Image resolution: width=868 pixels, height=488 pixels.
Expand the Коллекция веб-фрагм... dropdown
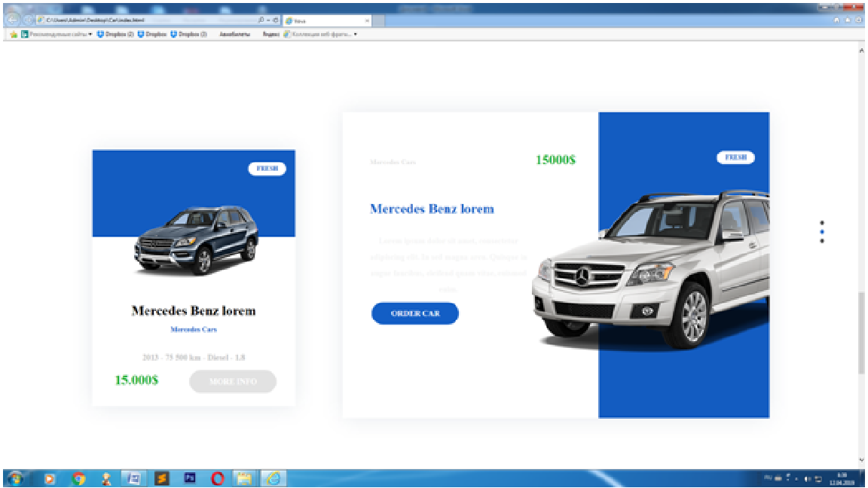(x=356, y=35)
